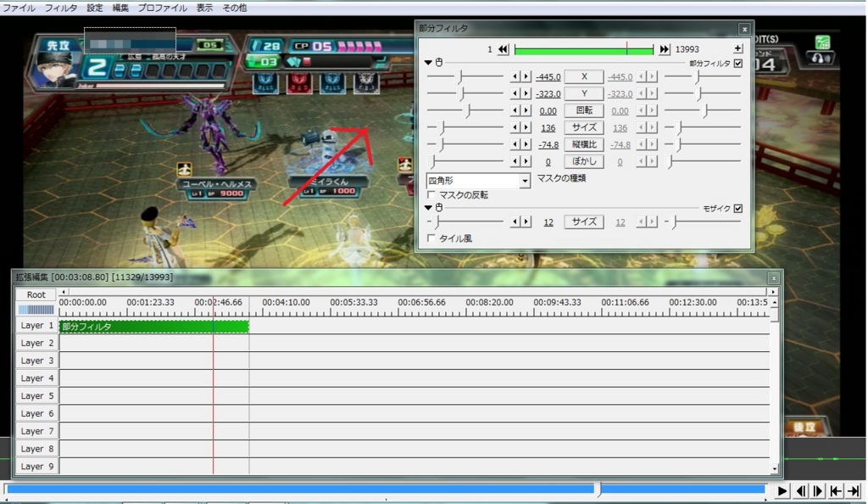Screen dimensions: 868x504
Task: Click the plus button to add a filter effect
Action: tap(738, 48)
